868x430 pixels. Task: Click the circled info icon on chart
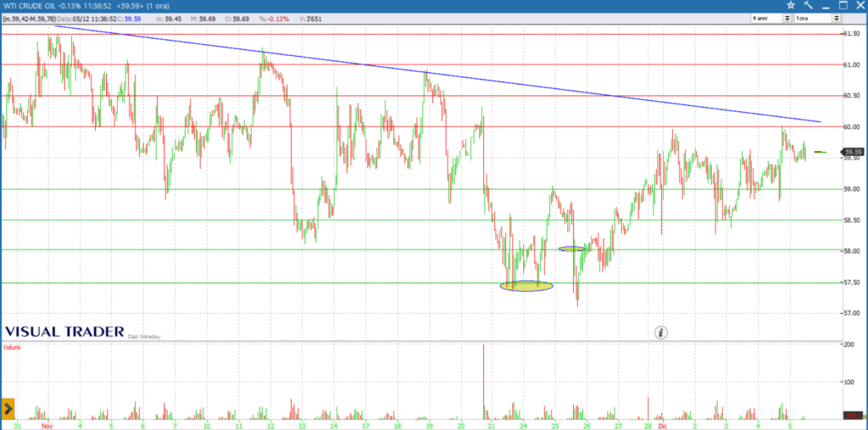(x=661, y=332)
